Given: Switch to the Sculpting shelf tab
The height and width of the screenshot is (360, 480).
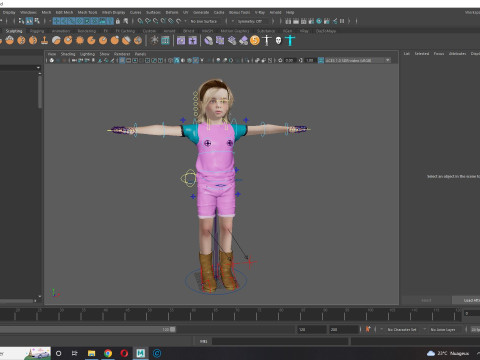Looking at the screenshot, I should point(14,31).
